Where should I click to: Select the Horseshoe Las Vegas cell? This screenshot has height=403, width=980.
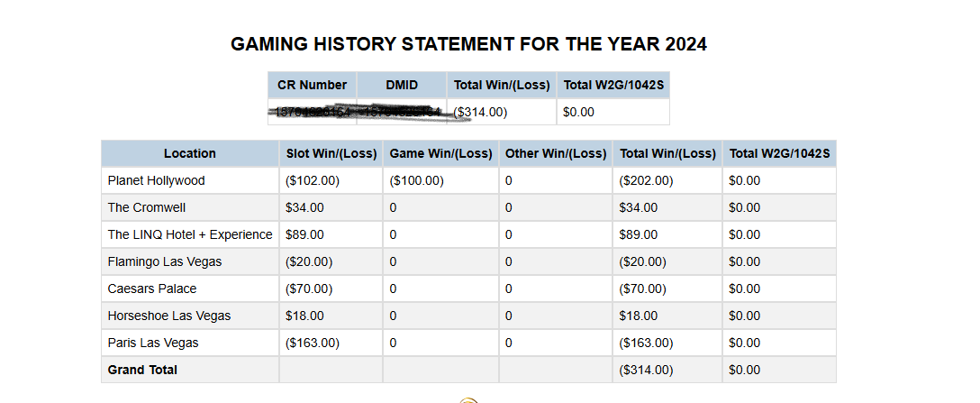coord(169,316)
